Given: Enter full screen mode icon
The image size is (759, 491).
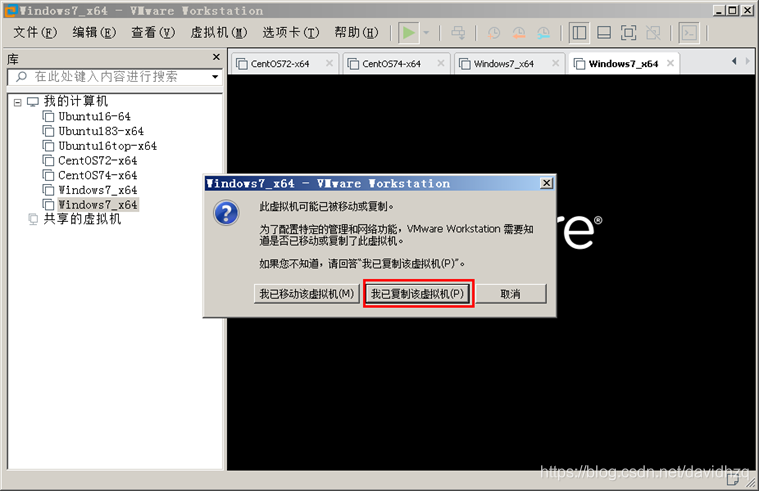Looking at the screenshot, I should 630,32.
